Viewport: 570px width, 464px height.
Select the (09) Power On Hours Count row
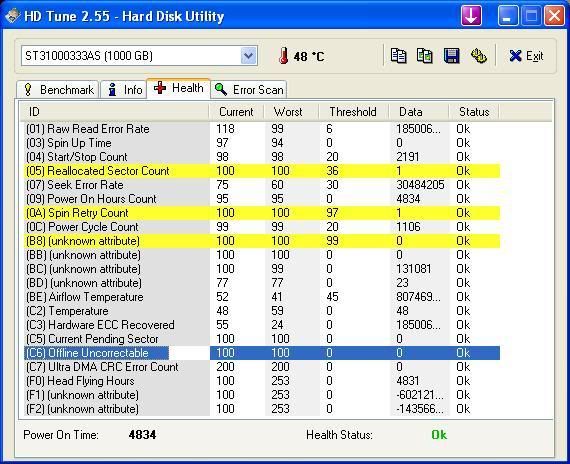262,199
